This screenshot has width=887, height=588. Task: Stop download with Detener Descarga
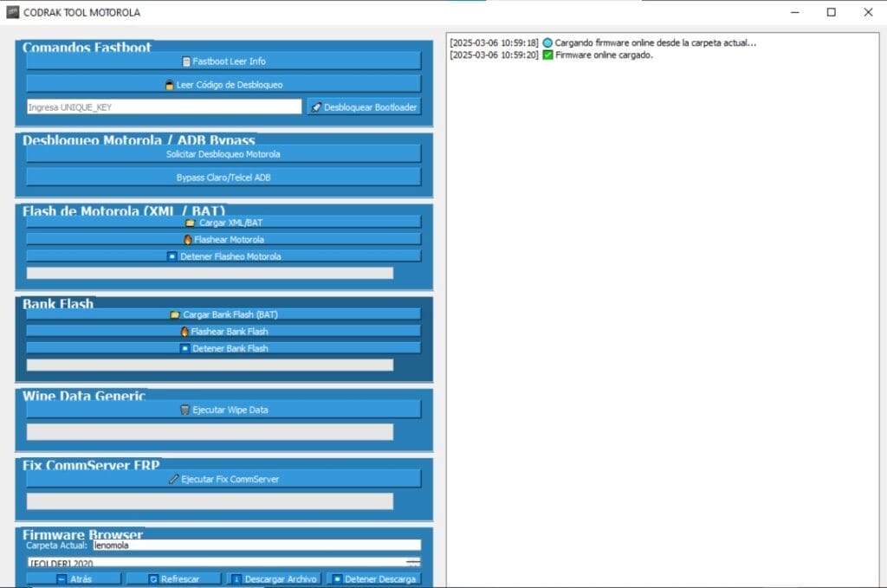click(373, 578)
